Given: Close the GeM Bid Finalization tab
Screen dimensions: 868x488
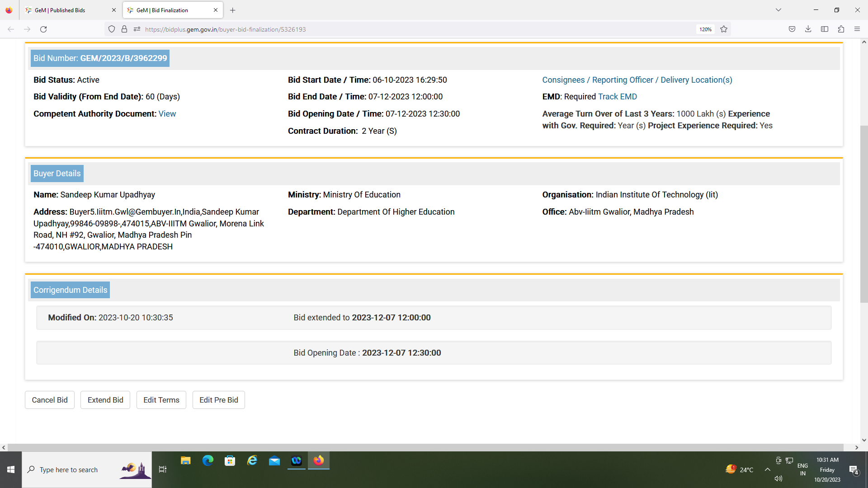Looking at the screenshot, I should tap(216, 10).
